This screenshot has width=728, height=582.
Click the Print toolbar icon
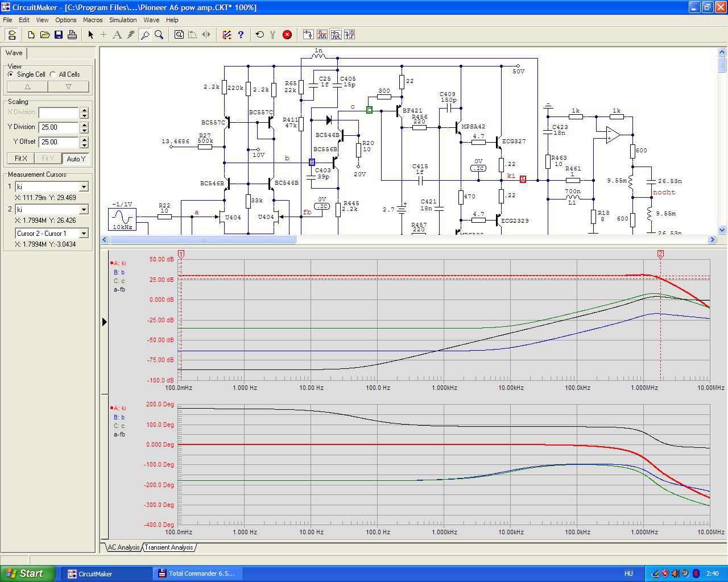[x=72, y=35]
